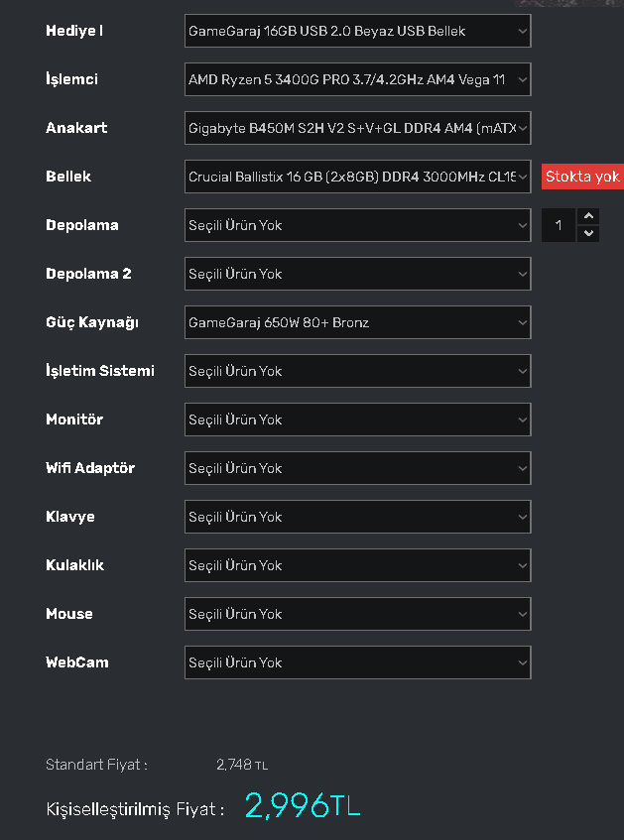Click the Mouse selection dropdown

coord(357,614)
